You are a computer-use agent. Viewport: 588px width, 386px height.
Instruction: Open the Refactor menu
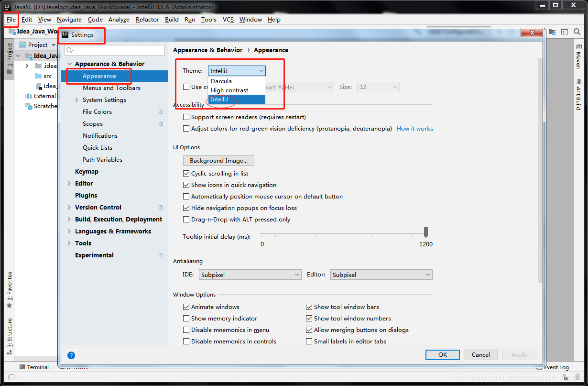(147, 20)
